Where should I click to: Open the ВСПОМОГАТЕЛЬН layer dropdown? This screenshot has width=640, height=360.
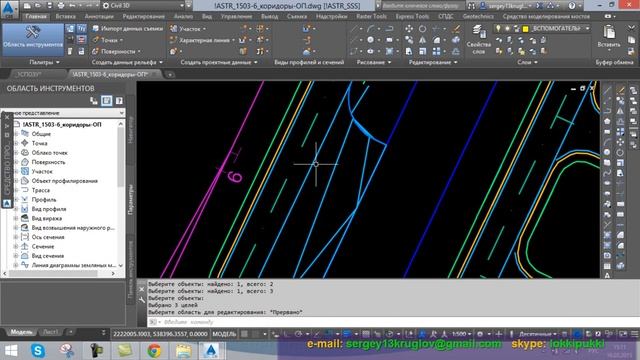587,29
